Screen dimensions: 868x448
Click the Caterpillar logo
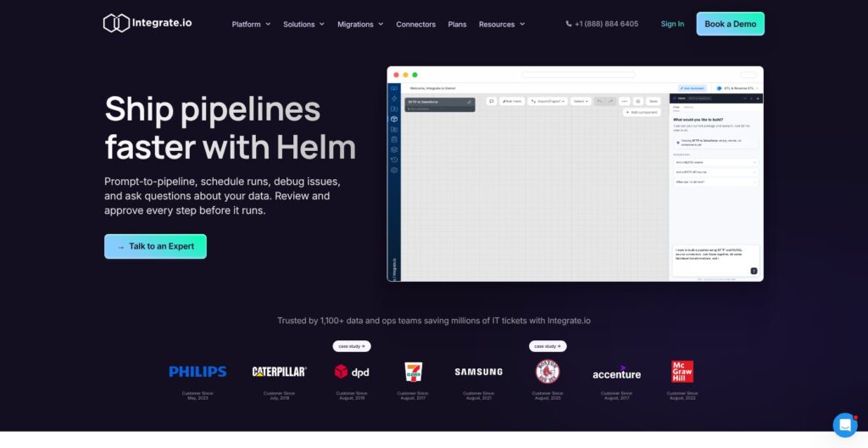point(279,372)
